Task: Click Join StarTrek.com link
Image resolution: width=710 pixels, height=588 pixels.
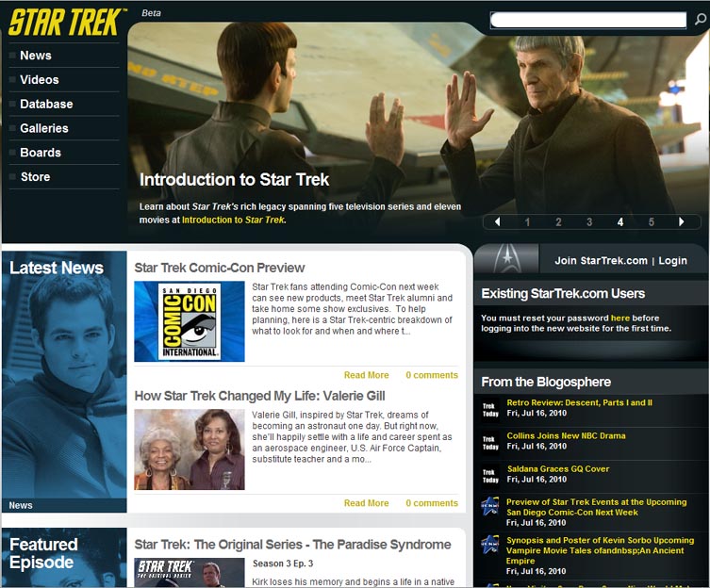Action: pos(601,261)
